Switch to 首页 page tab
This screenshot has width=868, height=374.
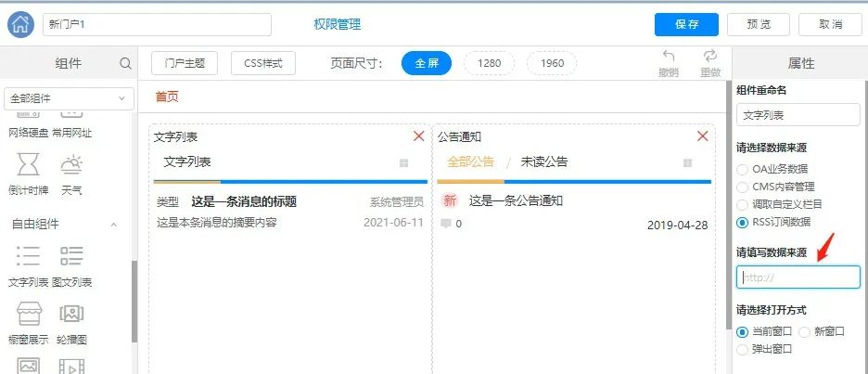coord(167,97)
